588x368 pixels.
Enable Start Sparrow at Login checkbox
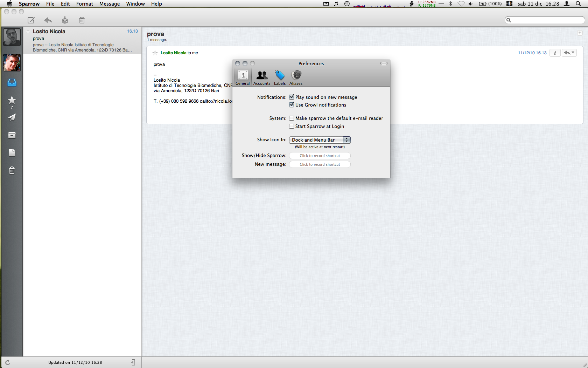pyautogui.click(x=292, y=126)
